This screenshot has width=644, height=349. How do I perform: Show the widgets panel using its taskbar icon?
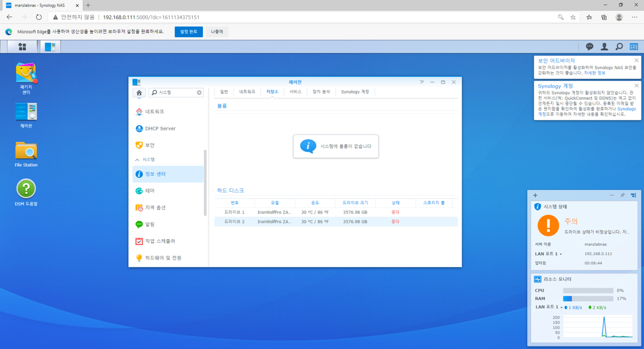[633, 46]
